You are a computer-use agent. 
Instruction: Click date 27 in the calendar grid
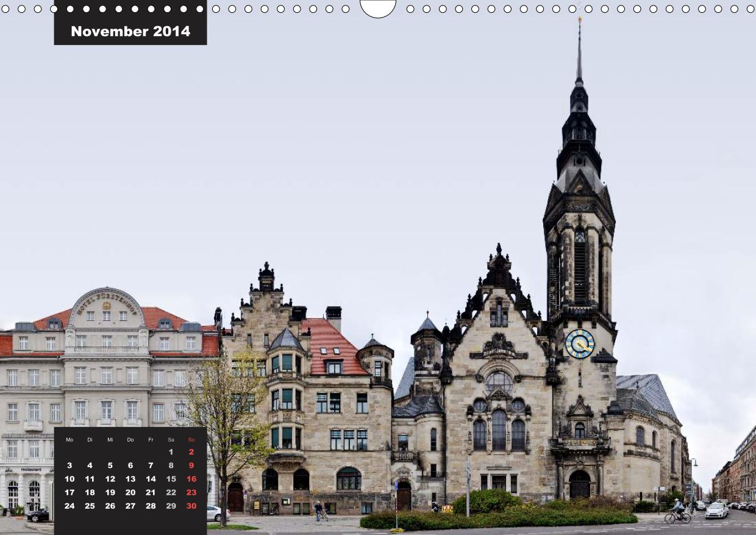130,506
